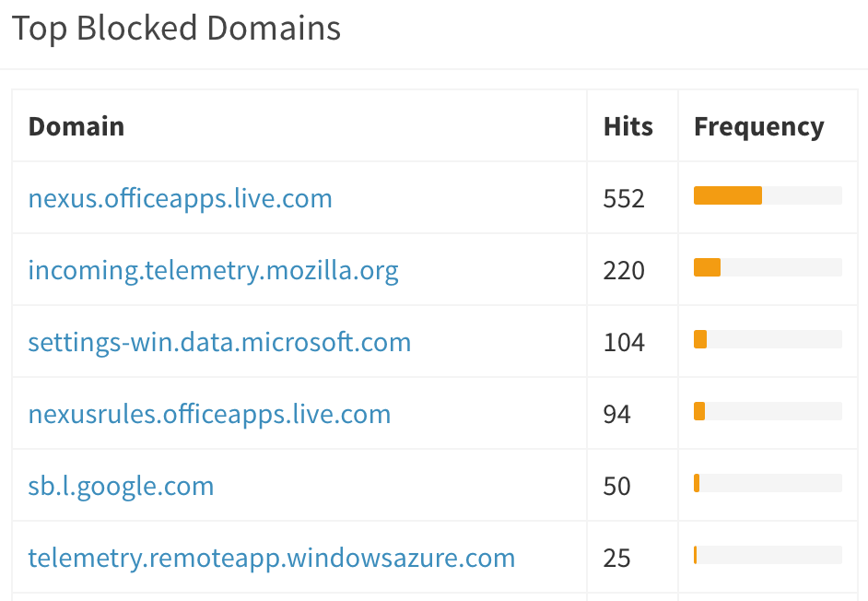Click the Domain column header
868x601 pixels.
pyautogui.click(x=76, y=126)
